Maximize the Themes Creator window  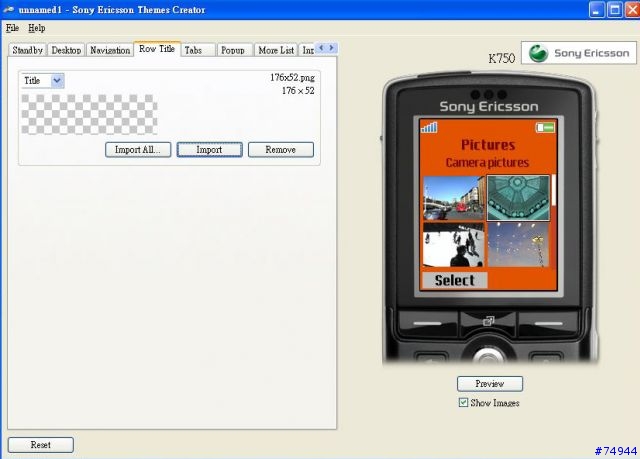(614, 9)
